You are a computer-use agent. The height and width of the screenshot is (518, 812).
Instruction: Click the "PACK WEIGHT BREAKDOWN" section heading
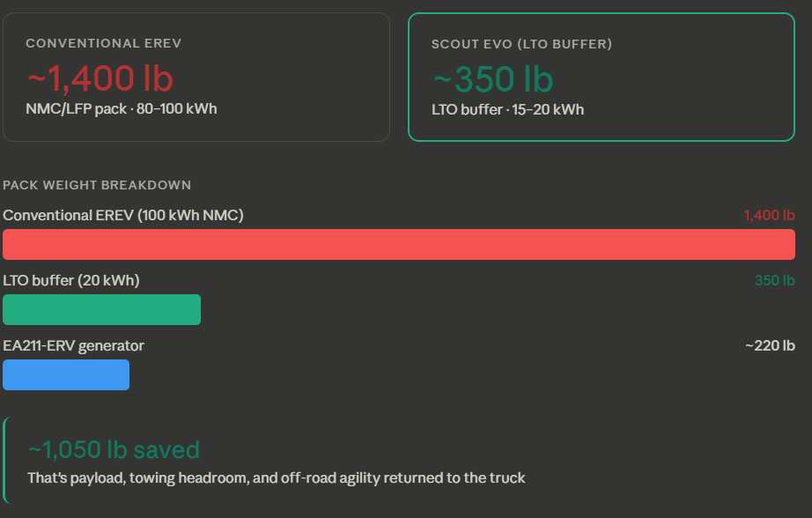97,185
